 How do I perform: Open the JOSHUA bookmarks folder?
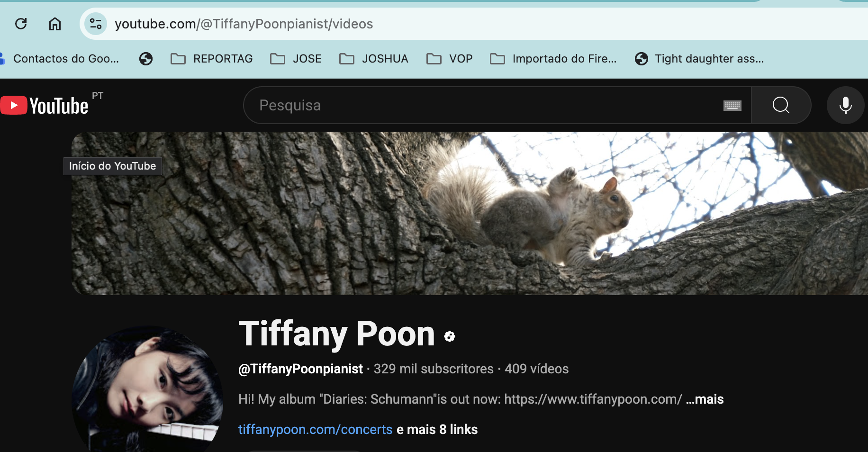(x=374, y=59)
